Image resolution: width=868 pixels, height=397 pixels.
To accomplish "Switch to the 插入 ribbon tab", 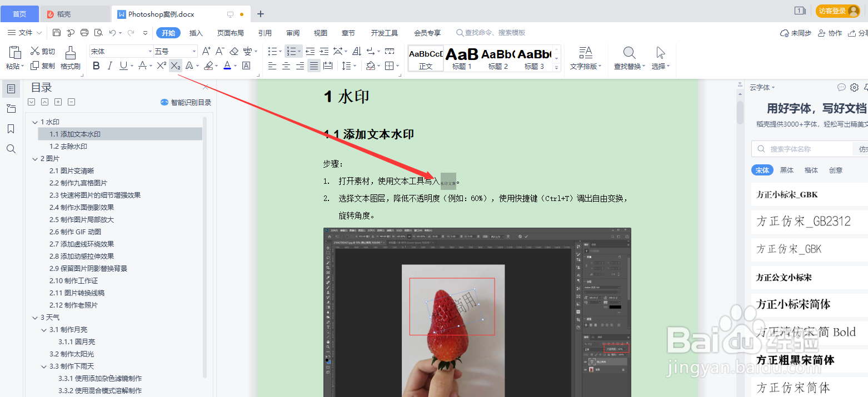I will click(196, 32).
